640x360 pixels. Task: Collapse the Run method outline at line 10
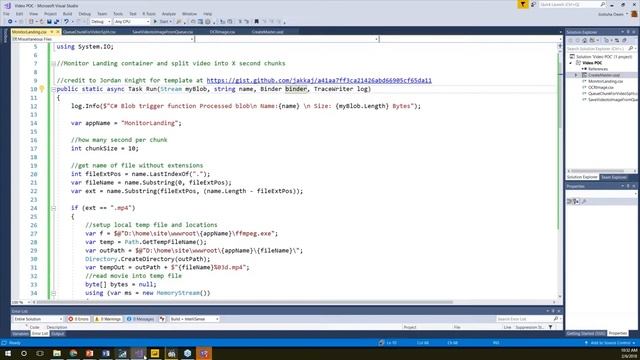[53, 89]
